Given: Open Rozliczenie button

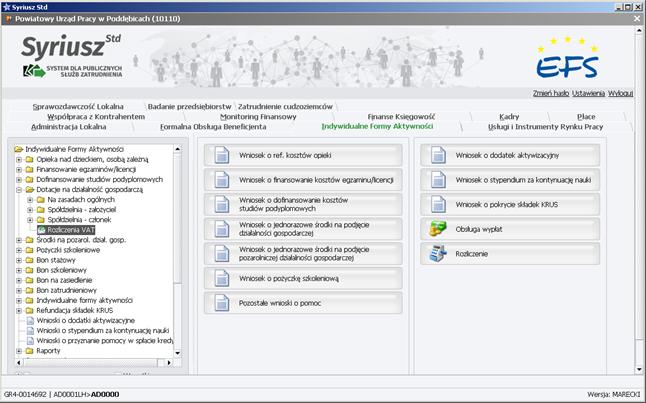Looking at the screenshot, I should tap(510, 254).
